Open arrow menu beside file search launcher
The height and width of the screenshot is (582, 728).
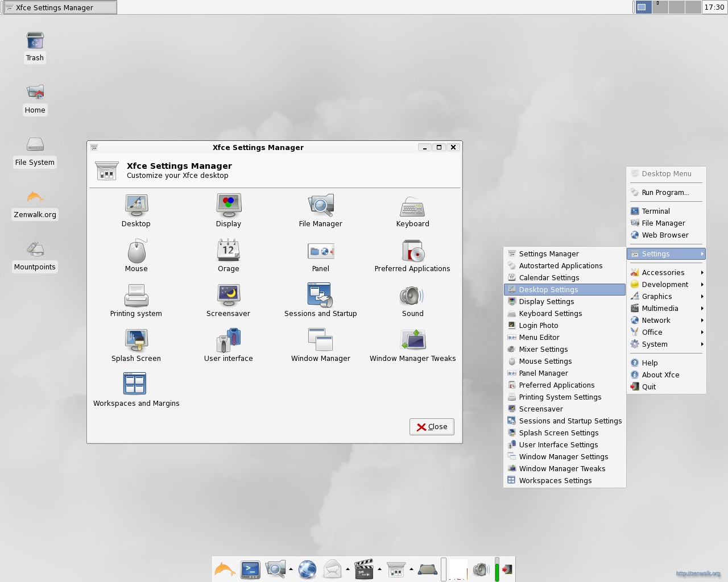(291, 569)
